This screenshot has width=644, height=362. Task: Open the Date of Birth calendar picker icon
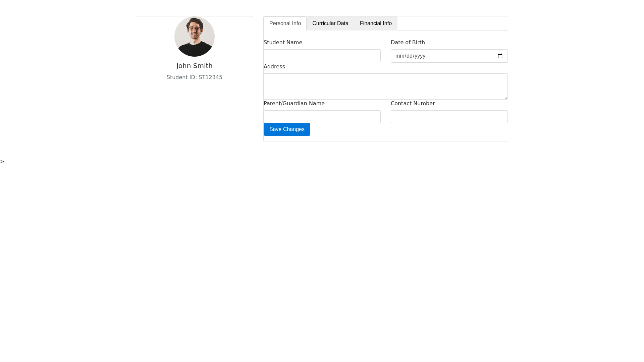tap(500, 56)
